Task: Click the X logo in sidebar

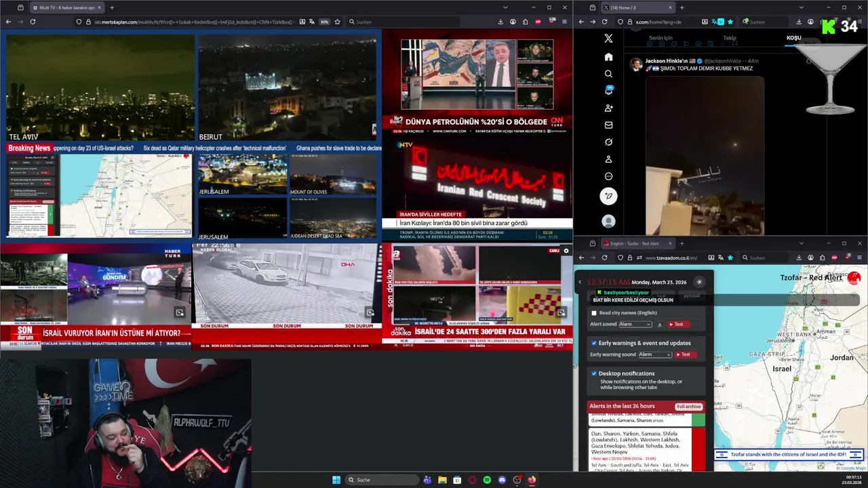Action: tap(608, 39)
